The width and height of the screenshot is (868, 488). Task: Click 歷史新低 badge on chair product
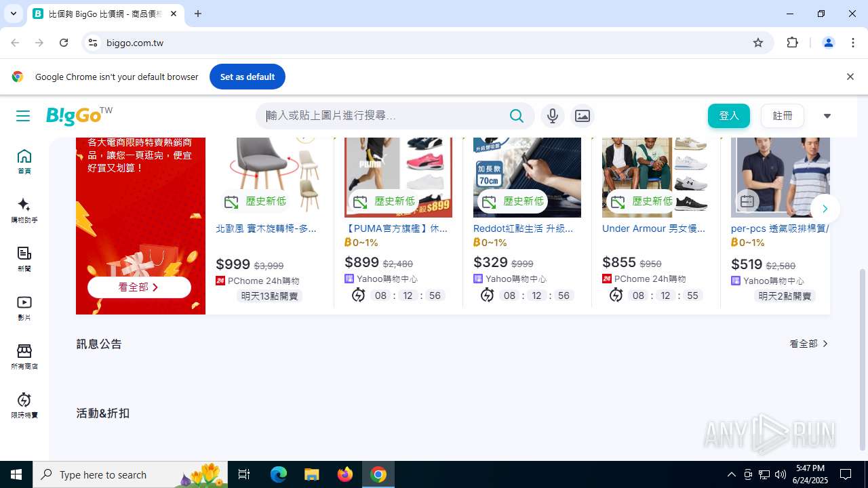255,201
